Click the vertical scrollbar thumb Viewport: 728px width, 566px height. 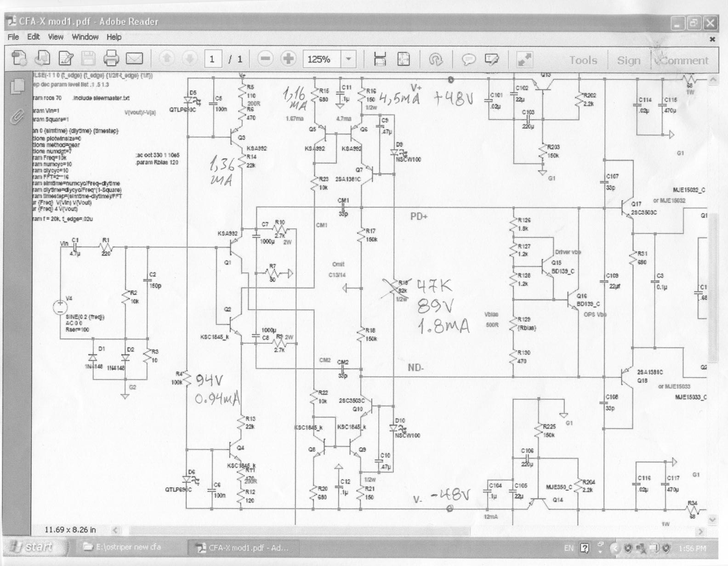[x=713, y=287]
